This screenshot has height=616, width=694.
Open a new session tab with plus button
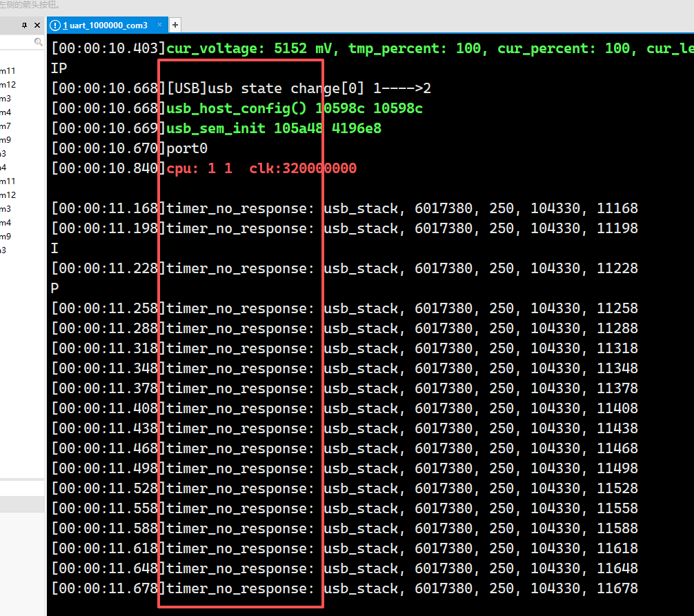point(175,26)
